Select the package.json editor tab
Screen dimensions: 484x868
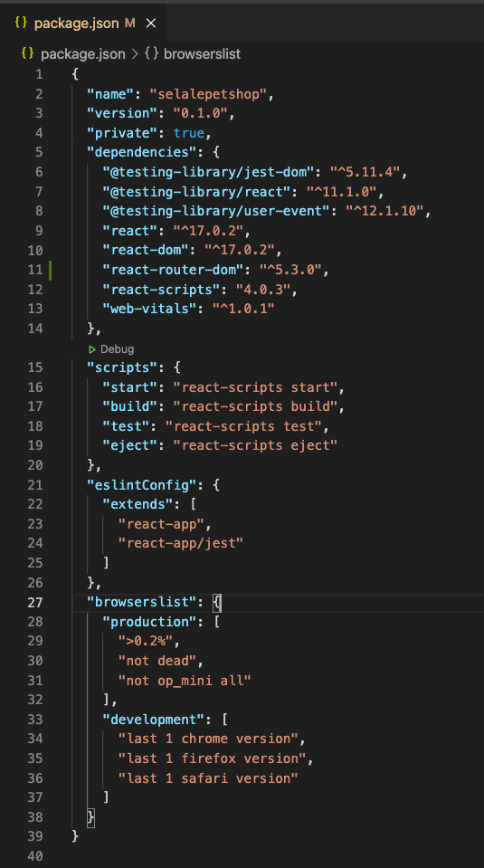click(x=84, y=24)
